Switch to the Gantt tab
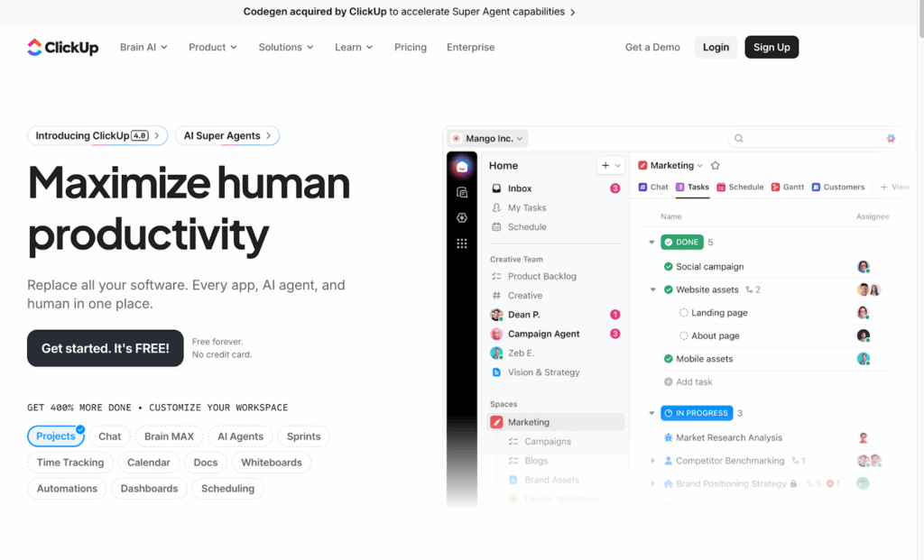 pos(788,188)
